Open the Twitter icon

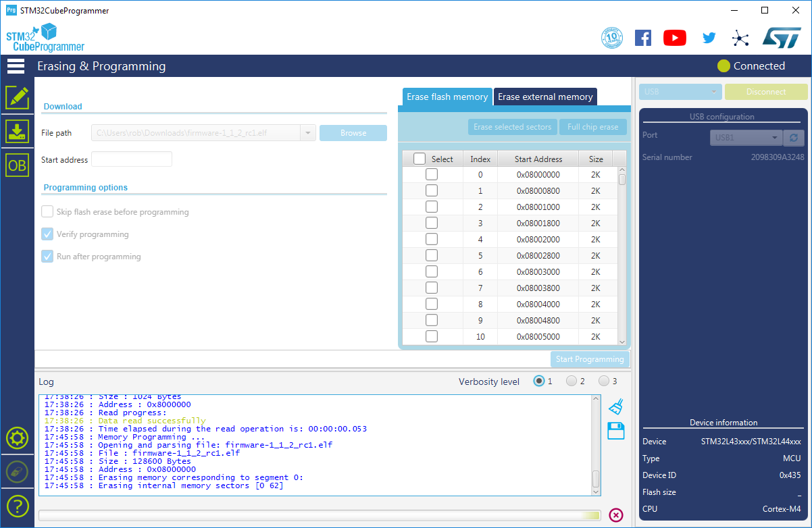point(709,38)
